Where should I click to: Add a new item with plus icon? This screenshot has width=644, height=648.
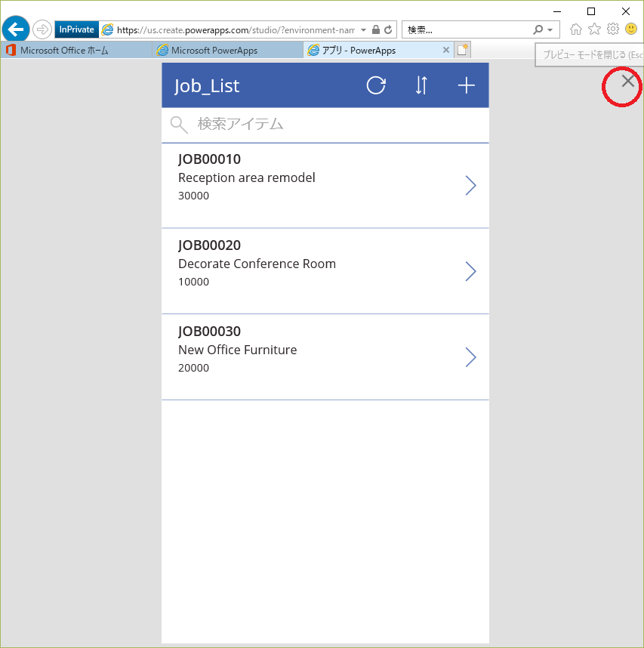(467, 85)
